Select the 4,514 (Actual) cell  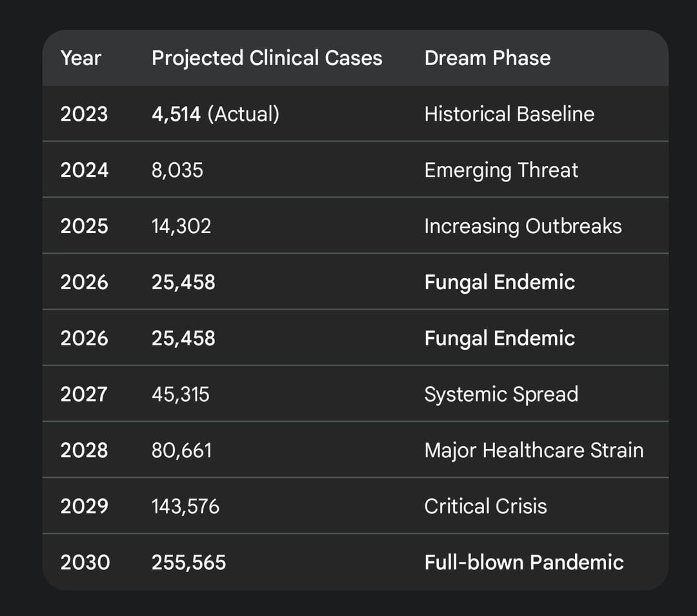coord(215,114)
